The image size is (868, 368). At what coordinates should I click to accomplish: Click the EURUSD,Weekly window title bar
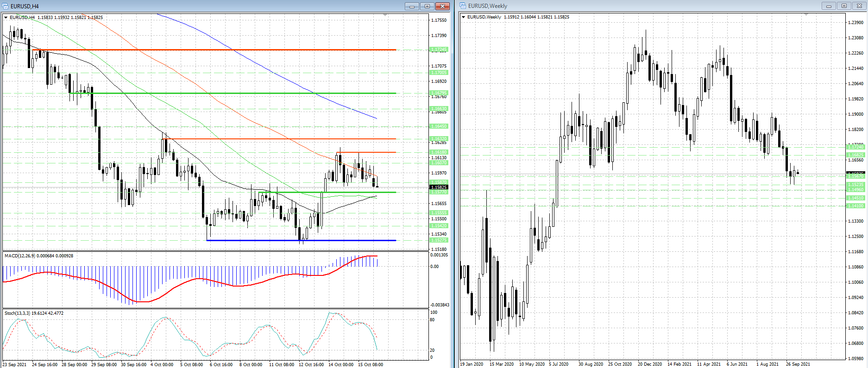648,6
